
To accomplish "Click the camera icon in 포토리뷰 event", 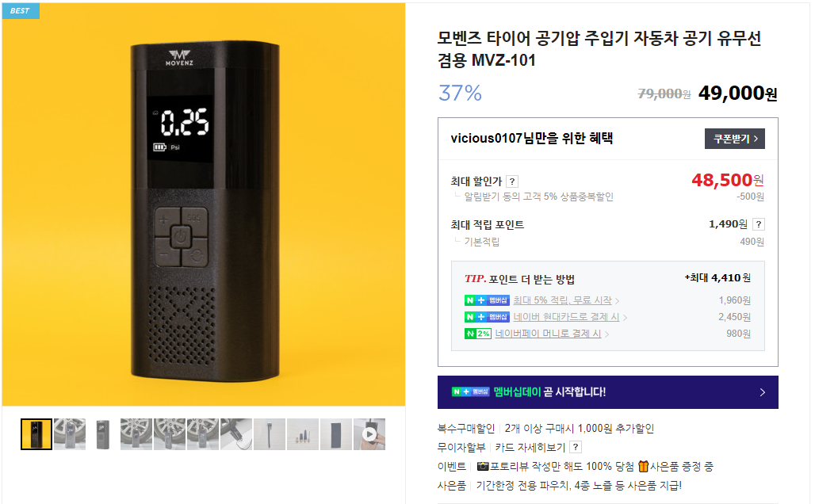I will coord(483,466).
